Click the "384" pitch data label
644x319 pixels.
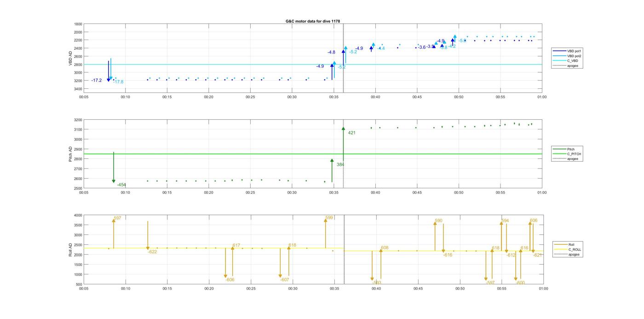[x=340, y=164]
